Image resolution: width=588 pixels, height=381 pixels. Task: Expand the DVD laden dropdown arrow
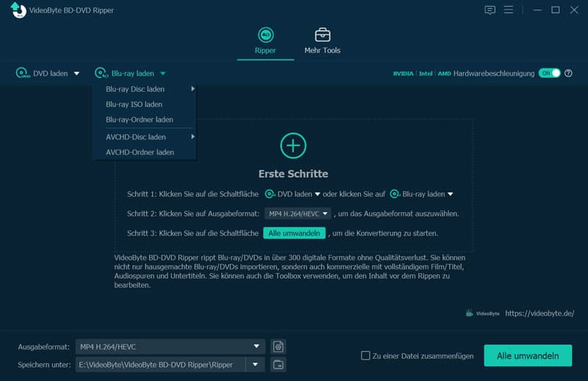click(x=76, y=73)
